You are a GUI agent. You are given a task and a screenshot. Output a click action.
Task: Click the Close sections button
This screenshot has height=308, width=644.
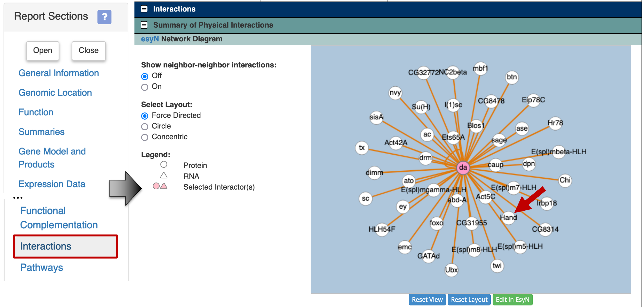[88, 50]
